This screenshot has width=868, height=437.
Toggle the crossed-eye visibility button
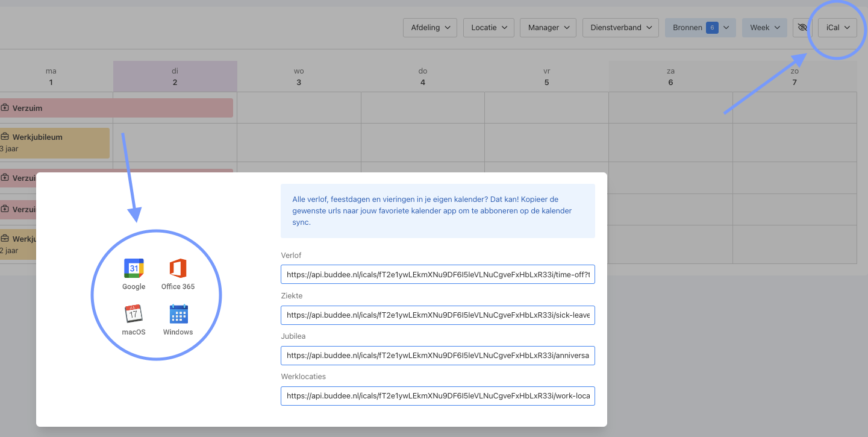pyautogui.click(x=802, y=28)
